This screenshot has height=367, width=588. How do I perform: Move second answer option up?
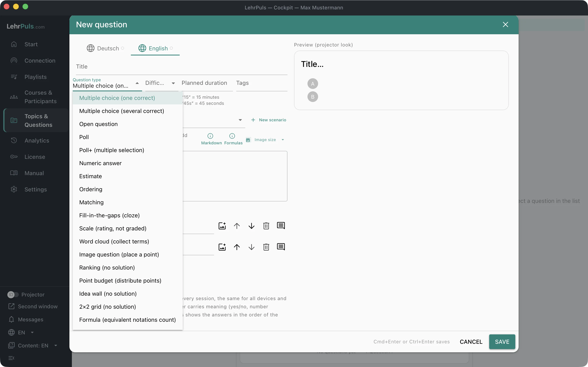click(237, 247)
